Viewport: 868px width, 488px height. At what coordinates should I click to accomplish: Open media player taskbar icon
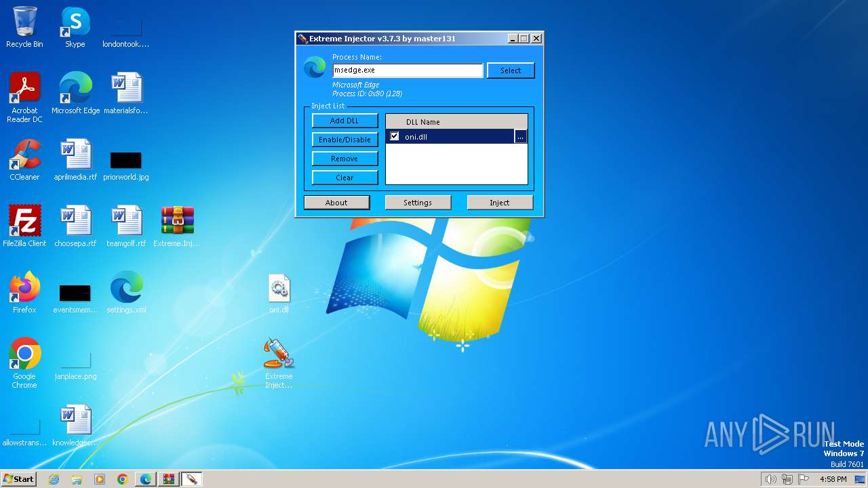pyautogui.click(x=100, y=479)
